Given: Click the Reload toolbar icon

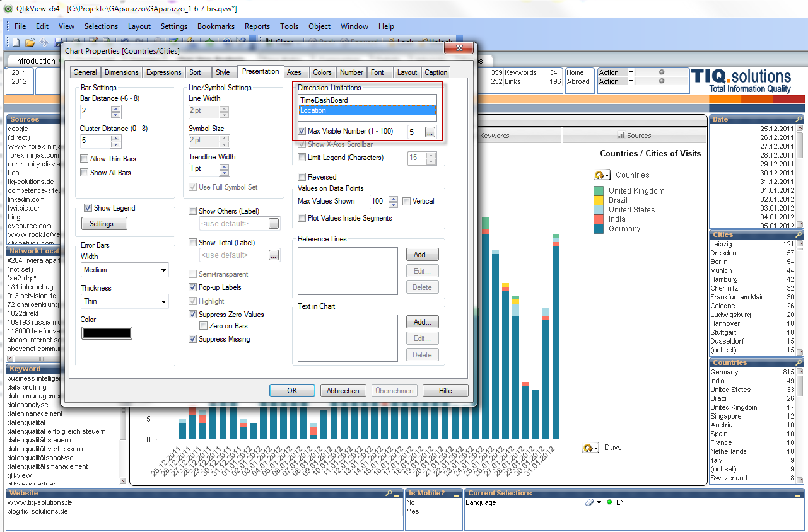Looking at the screenshot, I should click(x=44, y=42).
